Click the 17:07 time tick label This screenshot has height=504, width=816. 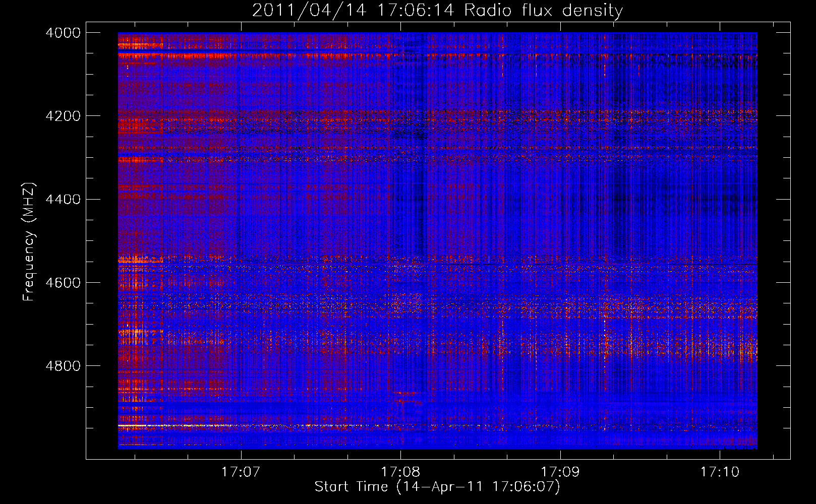click(241, 472)
